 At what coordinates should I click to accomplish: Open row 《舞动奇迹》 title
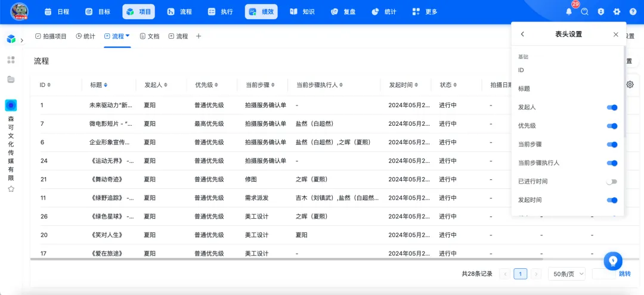106,179
